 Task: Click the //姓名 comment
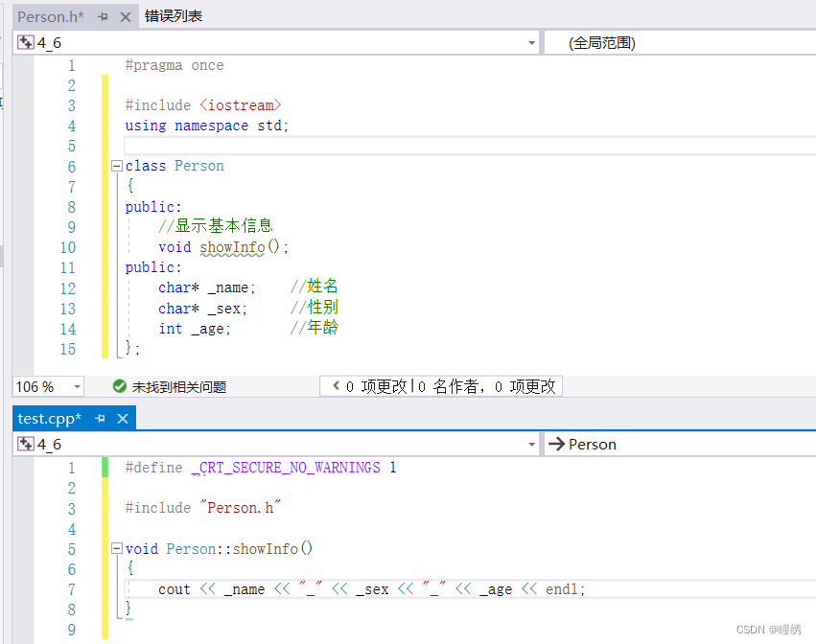click(314, 287)
